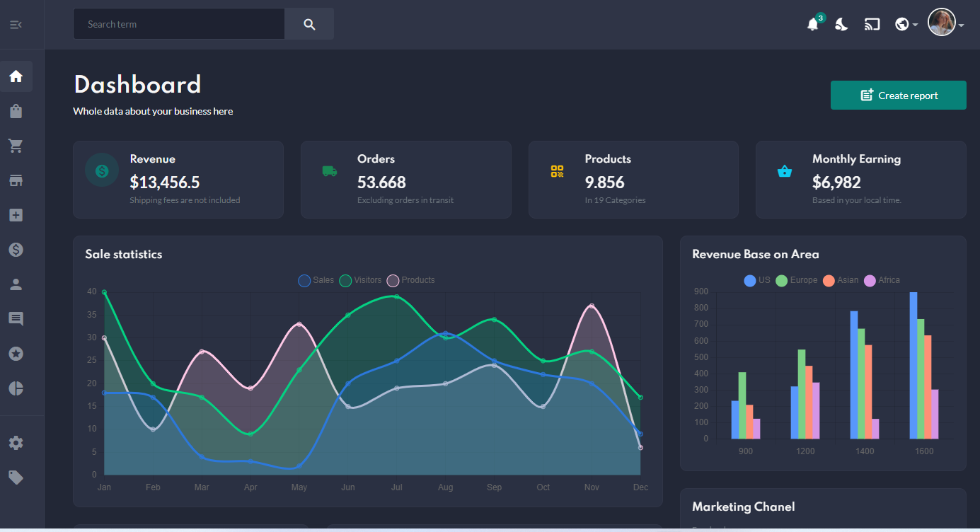
Task: Click the Monthly Earning basket icon
Action: [785, 171]
